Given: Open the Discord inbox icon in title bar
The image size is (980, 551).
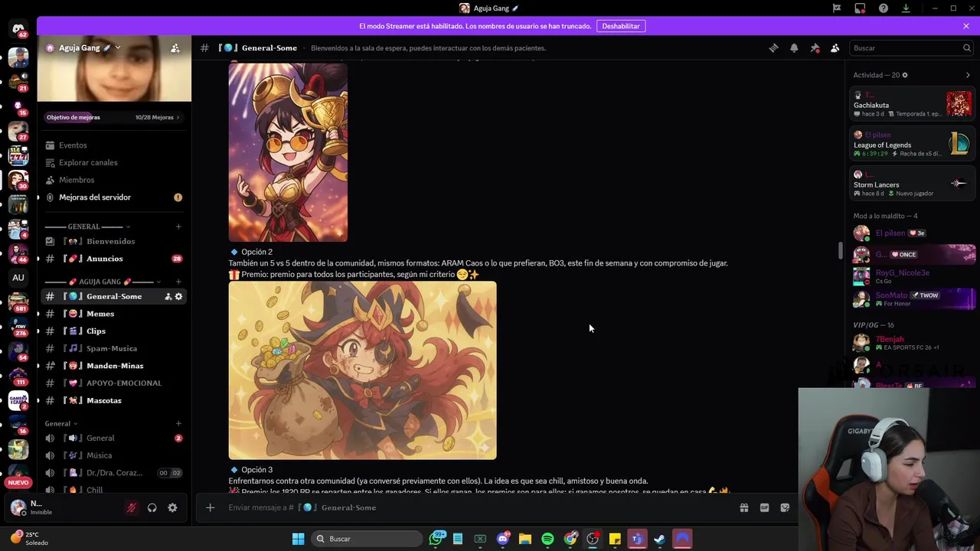Looking at the screenshot, I should pos(860,8).
